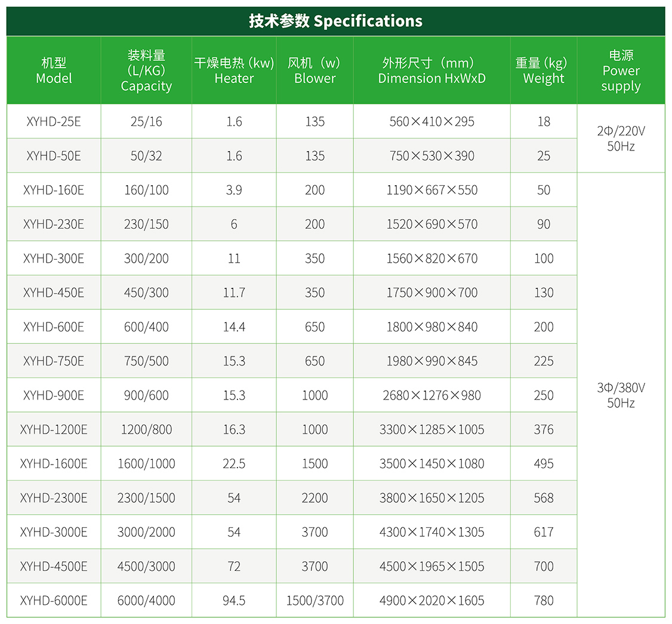Select the 22.5 heater value
This screenshot has height=624, width=672.
(x=234, y=464)
